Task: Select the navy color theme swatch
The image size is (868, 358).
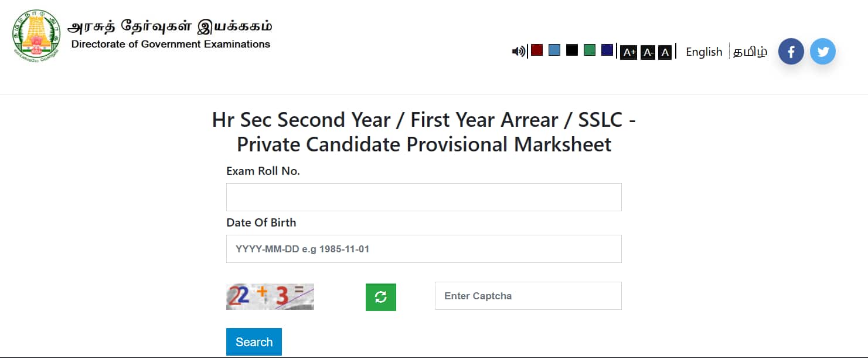Action: point(607,50)
